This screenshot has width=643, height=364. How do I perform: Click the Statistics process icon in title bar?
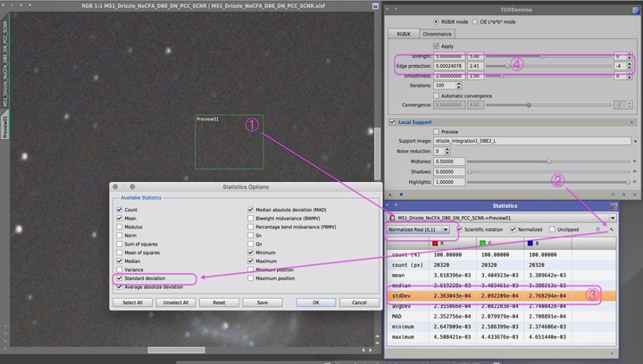614,206
